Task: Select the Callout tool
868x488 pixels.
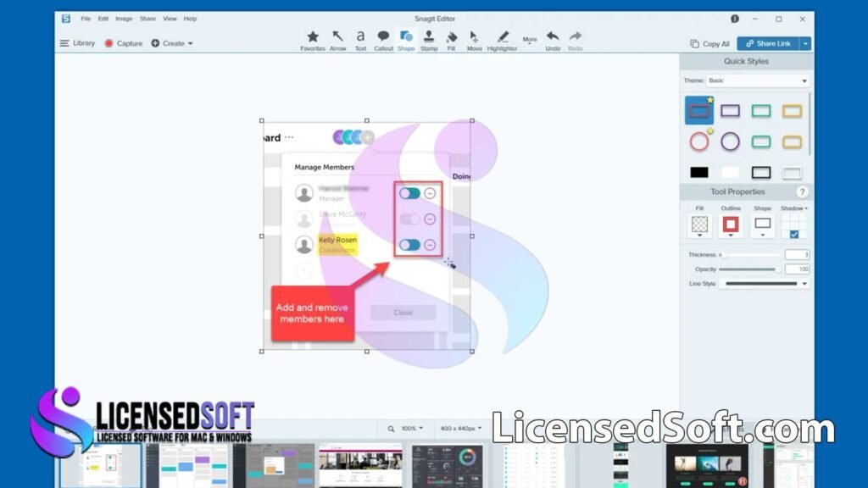Action: [383, 41]
